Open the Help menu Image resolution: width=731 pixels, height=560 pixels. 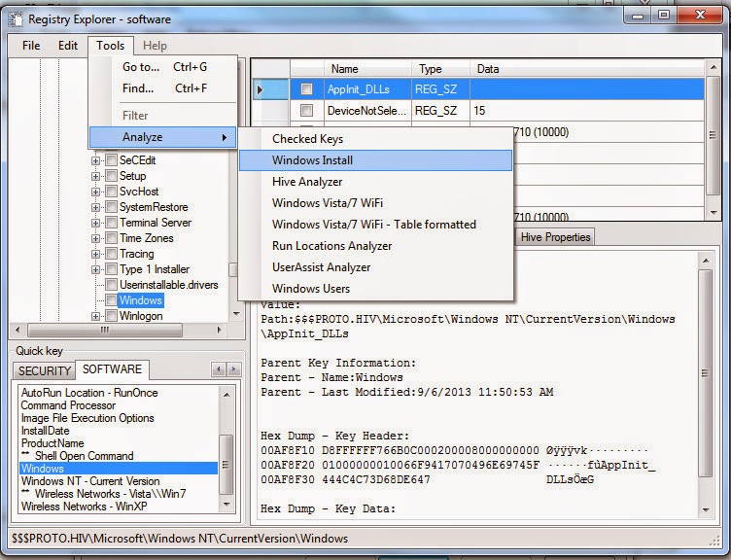[x=155, y=46]
